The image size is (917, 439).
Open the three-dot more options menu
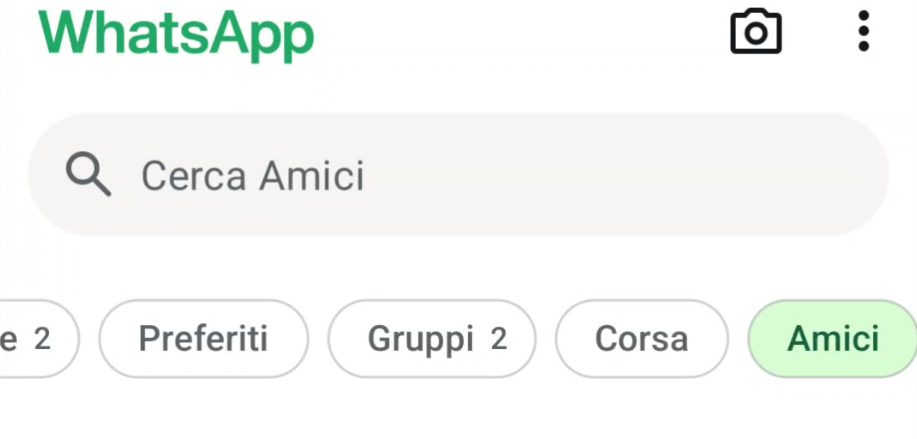pos(864,32)
